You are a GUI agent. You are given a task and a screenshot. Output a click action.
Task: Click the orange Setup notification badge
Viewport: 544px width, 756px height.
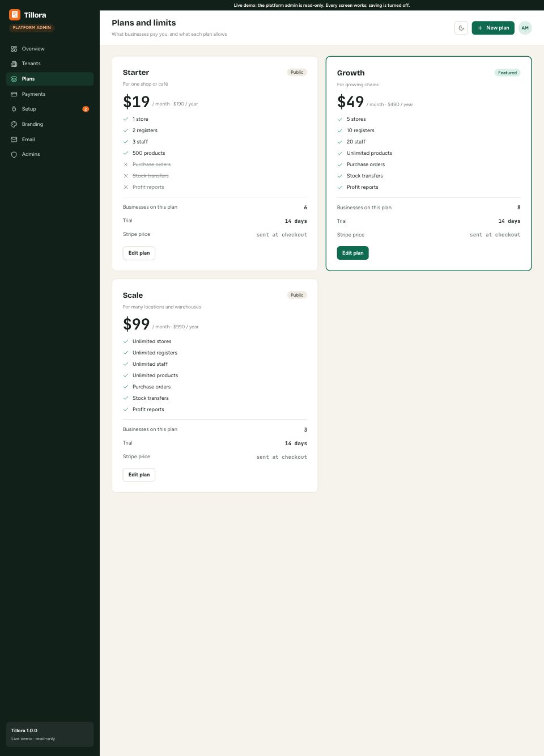tap(86, 109)
